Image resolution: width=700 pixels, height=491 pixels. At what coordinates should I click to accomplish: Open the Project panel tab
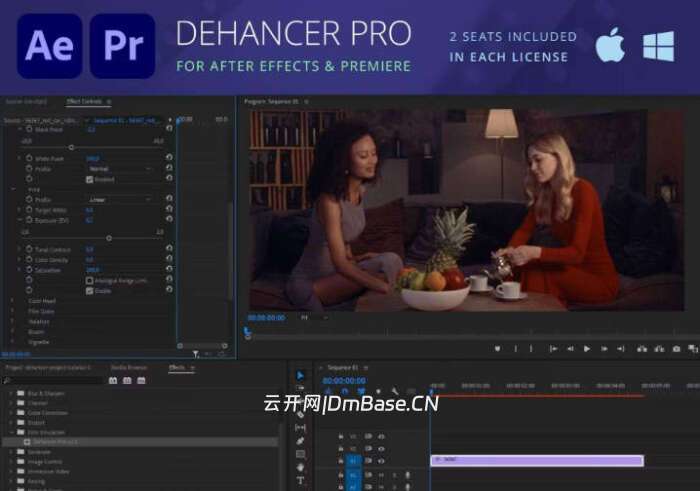[48, 367]
